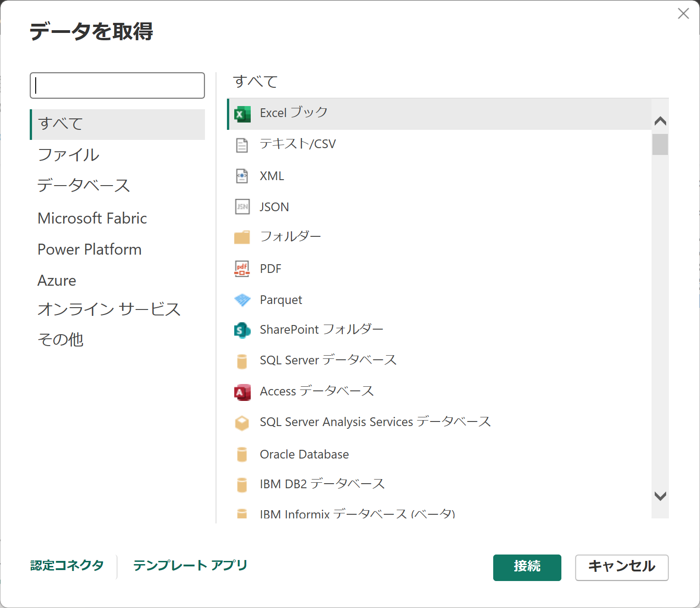Click the フォルダー folder icon
Image resolution: width=700 pixels, height=608 pixels.
click(242, 237)
